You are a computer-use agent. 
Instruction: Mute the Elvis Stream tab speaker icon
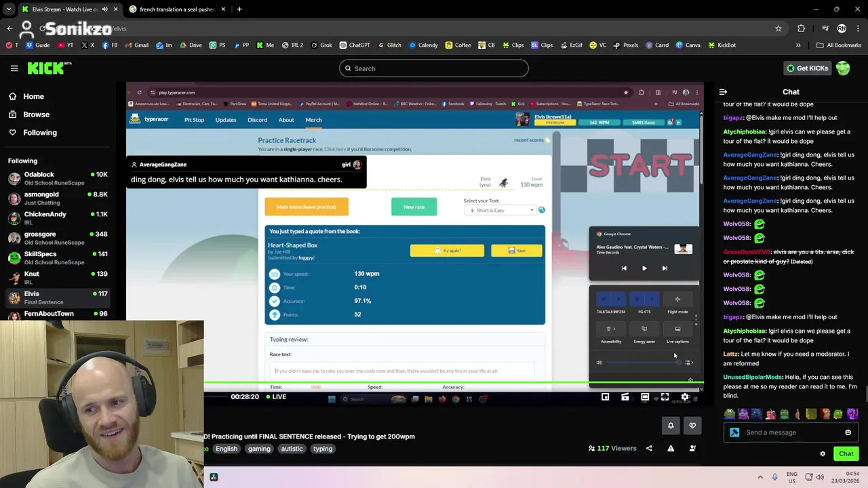pyautogui.click(x=104, y=9)
